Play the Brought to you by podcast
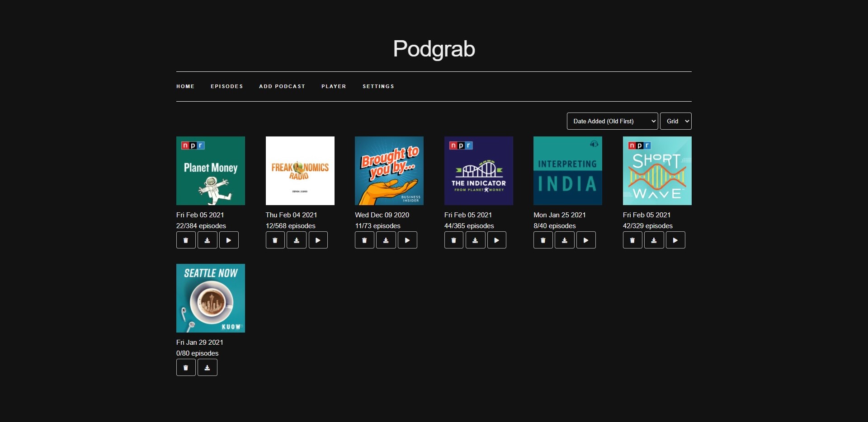 (x=407, y=240)
